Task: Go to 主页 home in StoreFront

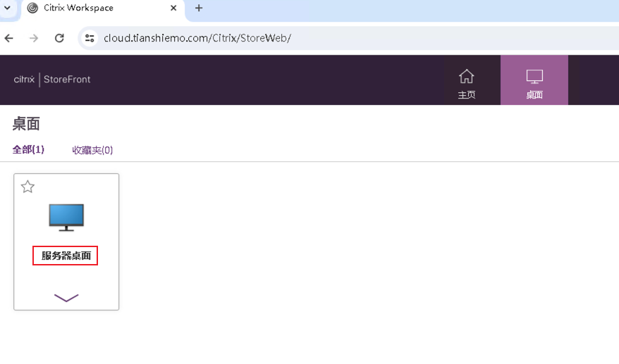Action: (467, 84)
